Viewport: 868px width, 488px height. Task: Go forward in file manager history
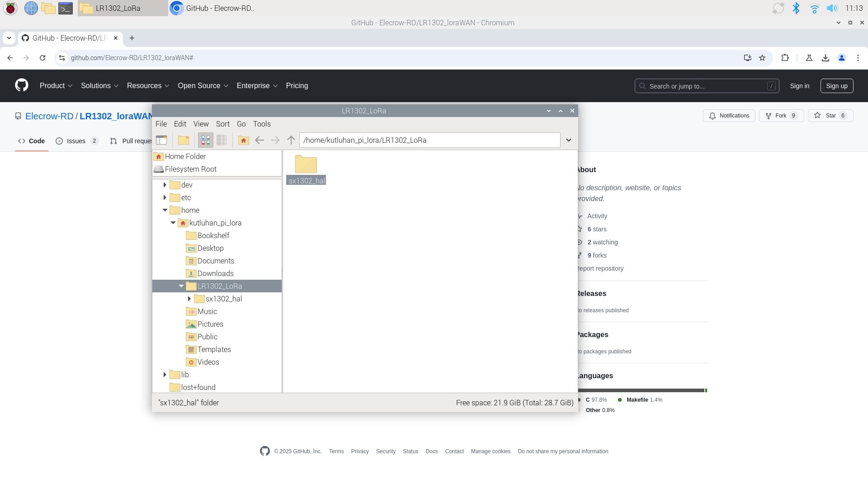pyautogui.click(x=275, y=140)
